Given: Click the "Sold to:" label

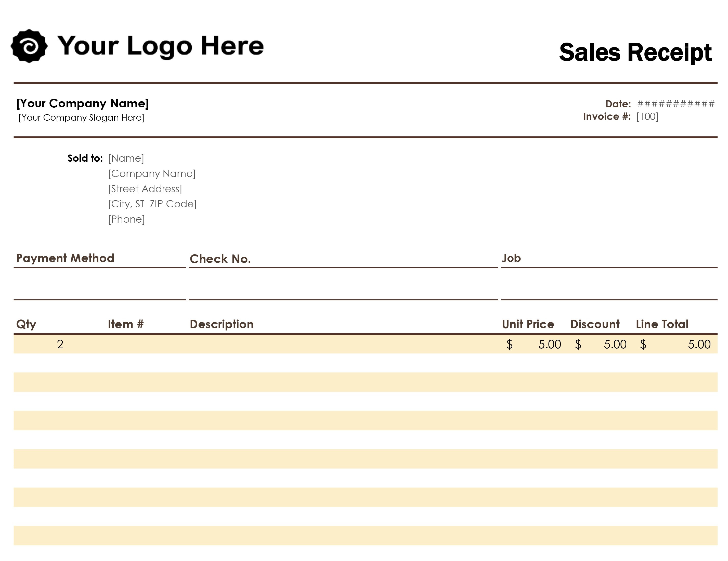Looking at the screenshot, I should pyautogui.click(x=85, y=158).
